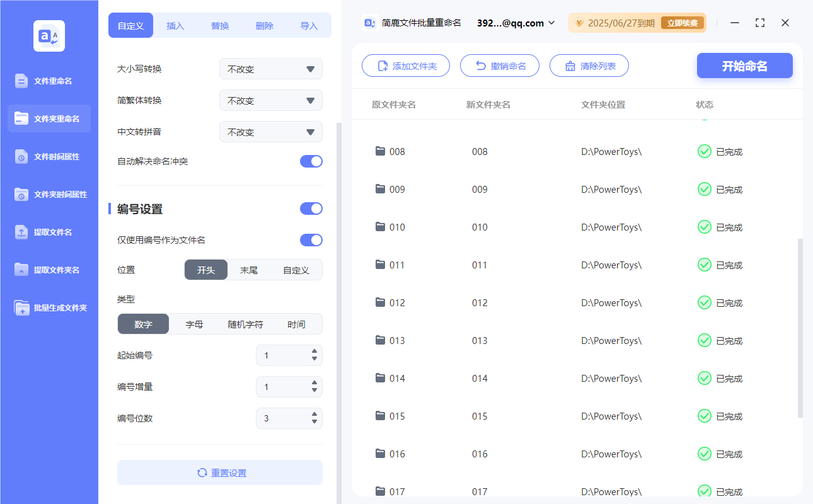
Task: Select 批量生成文件夹 in the sidebar
Action: (49, 307)
